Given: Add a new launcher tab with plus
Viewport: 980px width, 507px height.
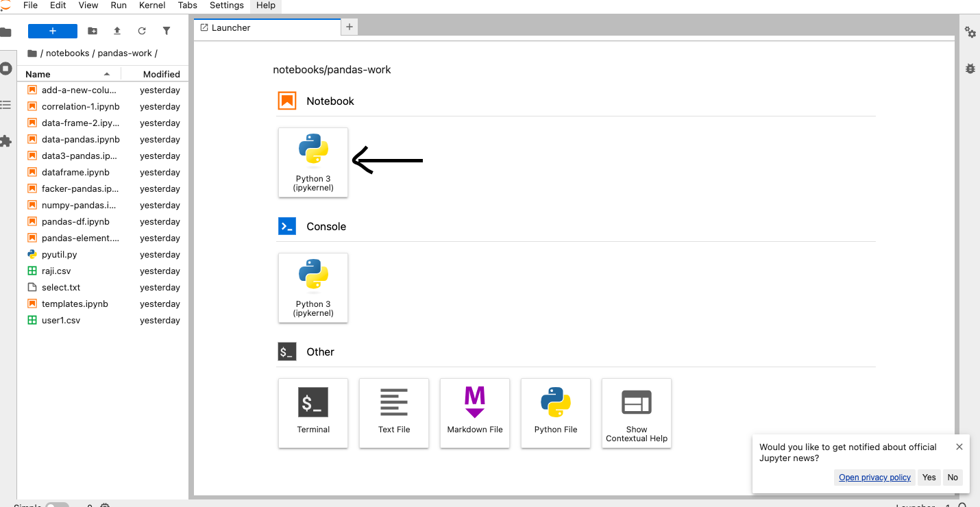Looking at the screenshot, I should click(350, 27).
